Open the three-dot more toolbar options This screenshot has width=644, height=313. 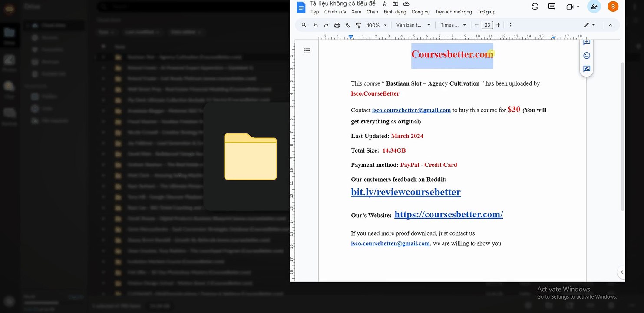click(511, 25)
